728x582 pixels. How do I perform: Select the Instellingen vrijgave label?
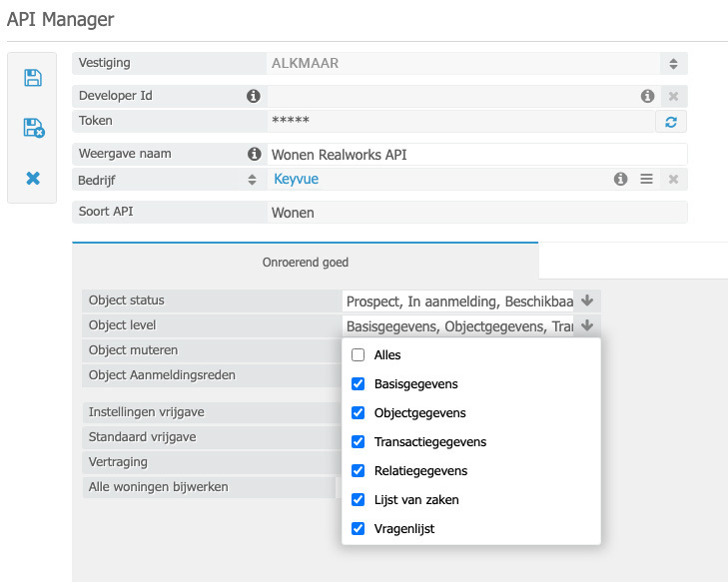coord(146,412)
